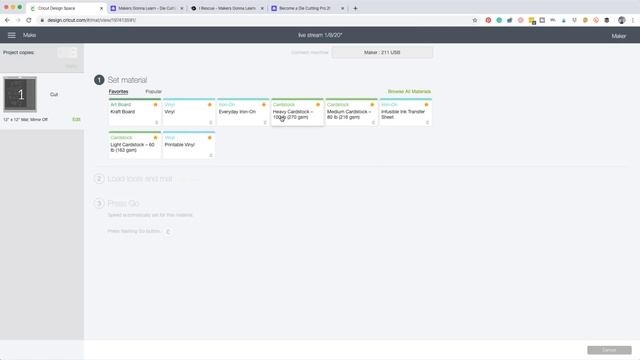Switch to the Cricut Design Space browser tab
Image resolution: width=640 pixels, height=360 pixels.
pyautogui.click(x=65, y=8)
